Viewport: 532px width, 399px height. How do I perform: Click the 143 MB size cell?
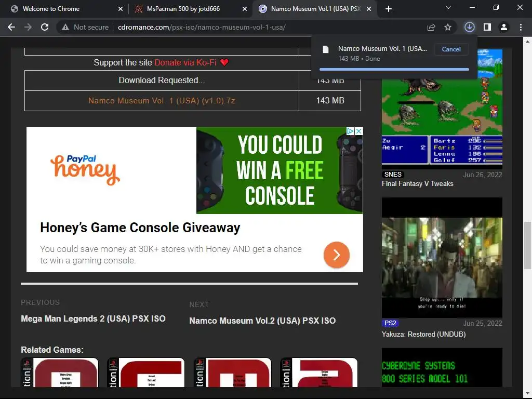[x=330, y=101]
